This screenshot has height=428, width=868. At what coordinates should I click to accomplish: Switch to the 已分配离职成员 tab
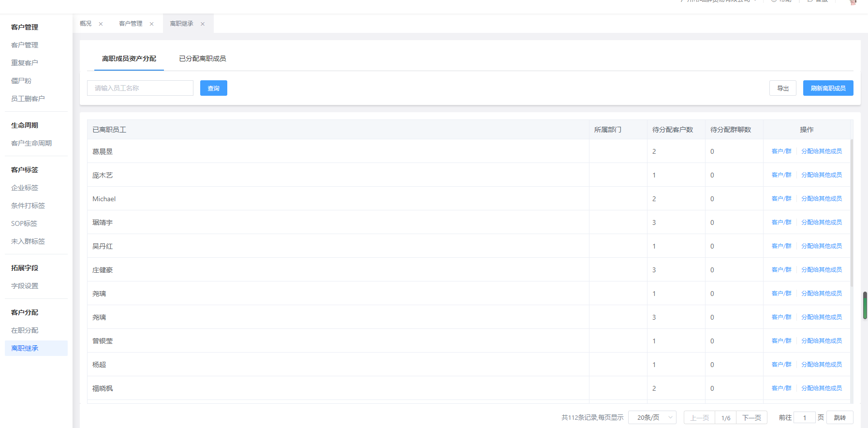tap(202, 59)
